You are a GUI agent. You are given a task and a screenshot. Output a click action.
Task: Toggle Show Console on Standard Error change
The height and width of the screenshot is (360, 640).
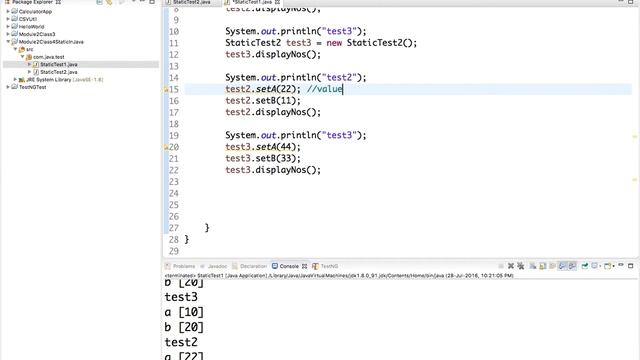coord(572,266)
